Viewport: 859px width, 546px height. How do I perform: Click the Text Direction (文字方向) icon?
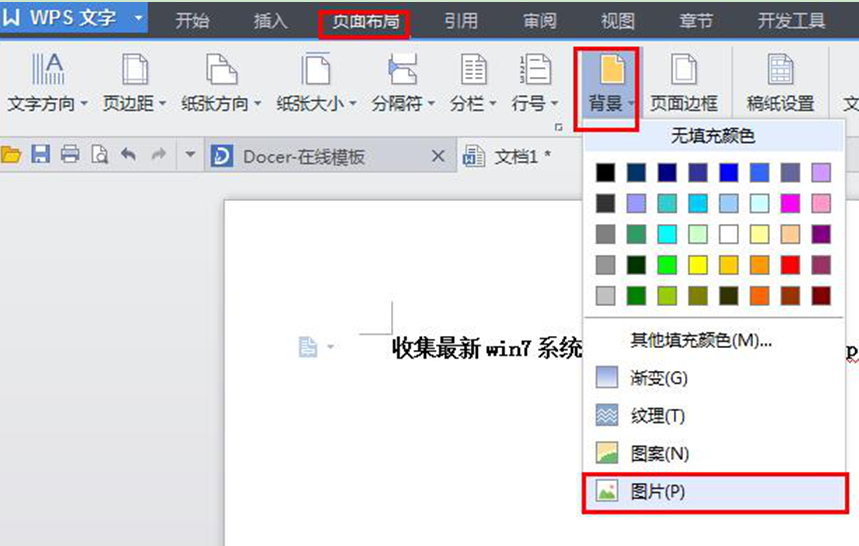(x=47, y=70)
